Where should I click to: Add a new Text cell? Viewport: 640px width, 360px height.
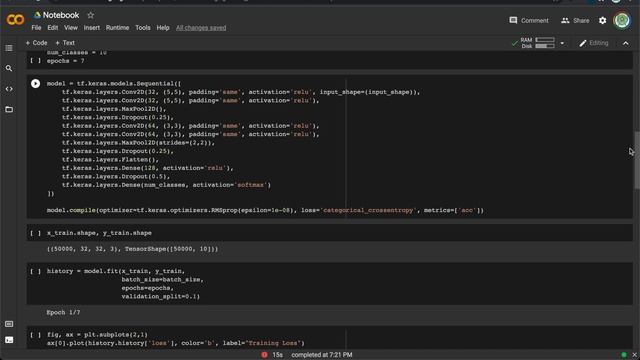65,43
